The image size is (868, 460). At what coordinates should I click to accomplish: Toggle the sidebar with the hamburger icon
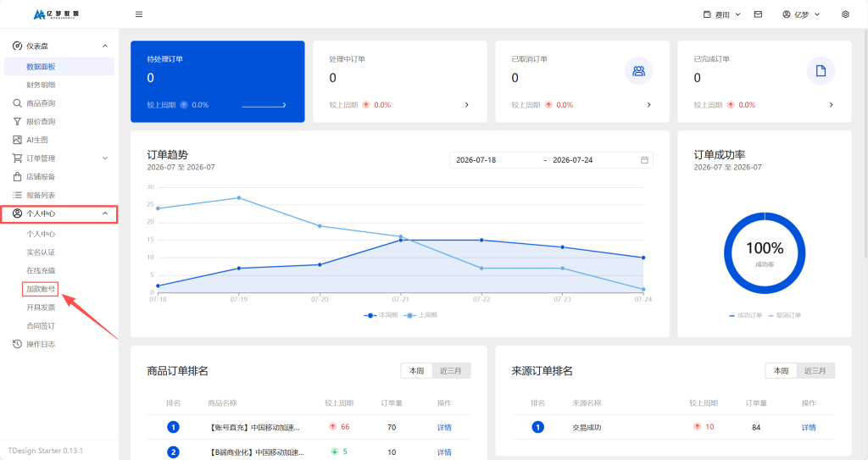click(139, 14)
